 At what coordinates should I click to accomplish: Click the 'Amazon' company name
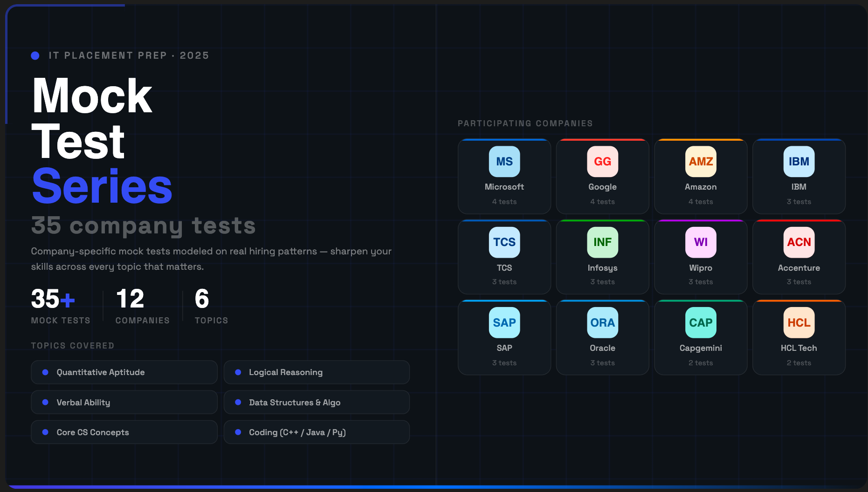[x=701, y=187]
